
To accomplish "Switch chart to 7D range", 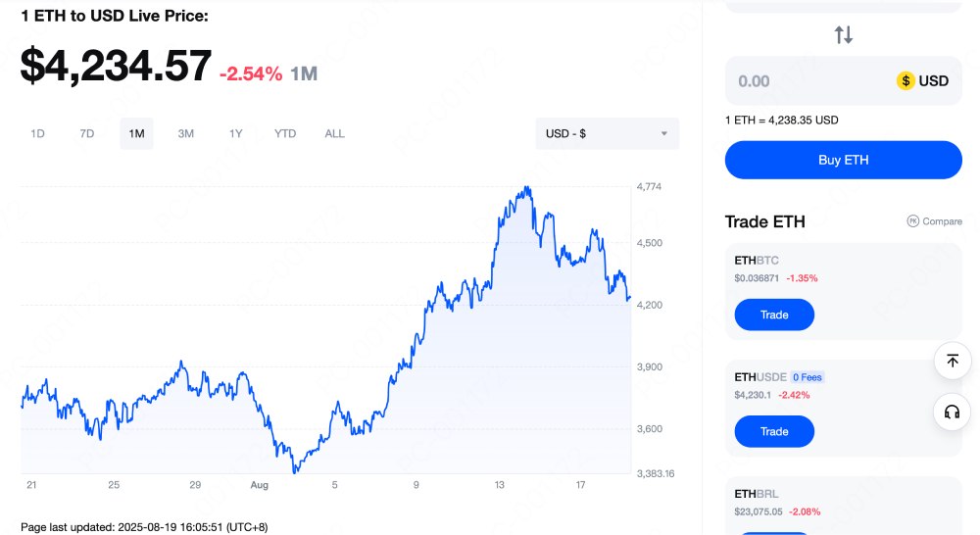I will coord(87,133).
